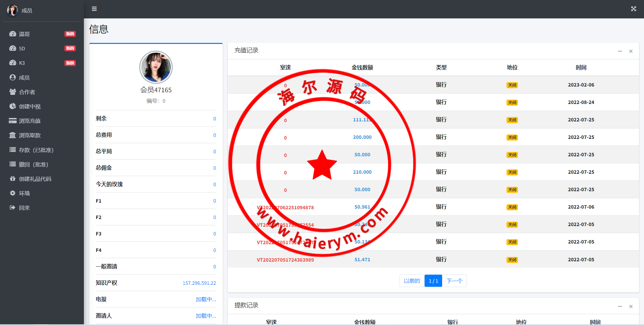Screen dimensions: 644x325
Task: Click the hamburger menu icon in top bar
Action: (94, 9)
